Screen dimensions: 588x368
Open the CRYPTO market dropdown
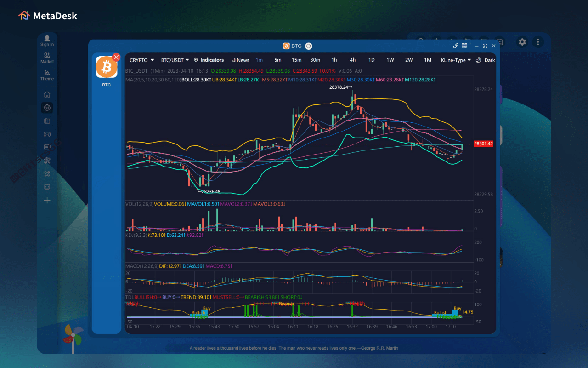point(141,60)
